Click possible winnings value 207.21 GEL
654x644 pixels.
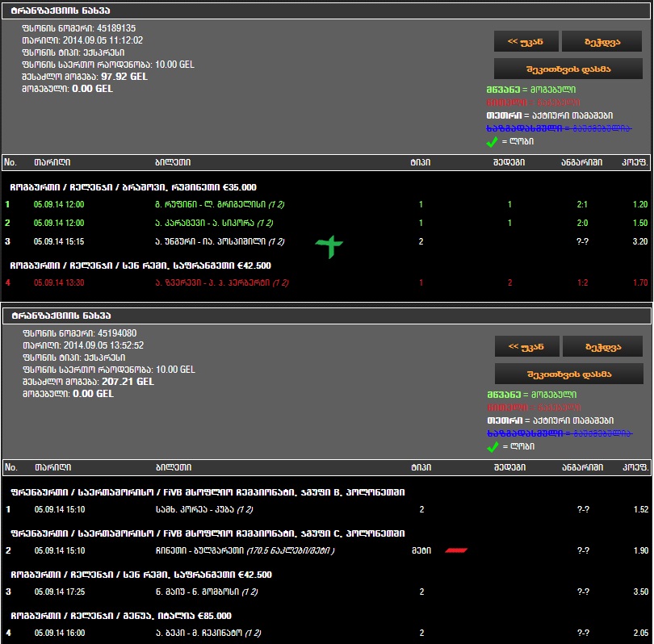click(128, 382)
